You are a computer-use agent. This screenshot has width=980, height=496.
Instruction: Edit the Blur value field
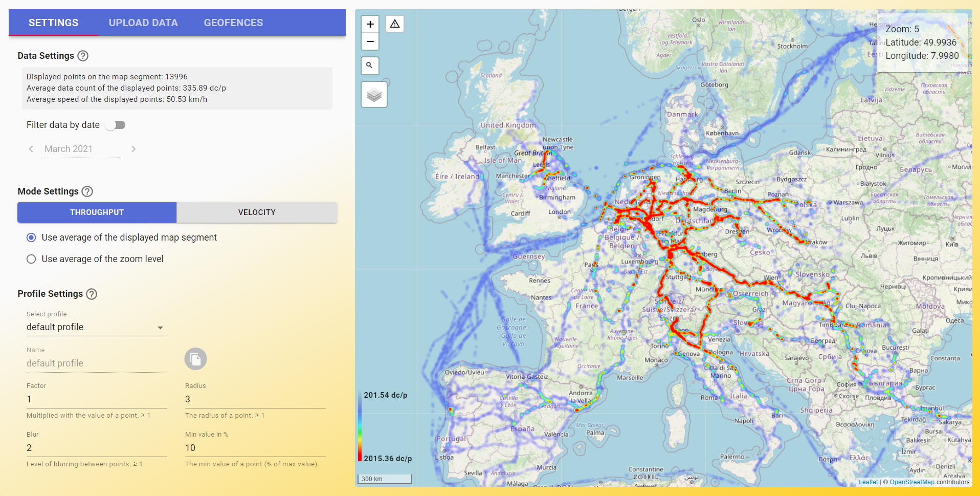point(97,448)
